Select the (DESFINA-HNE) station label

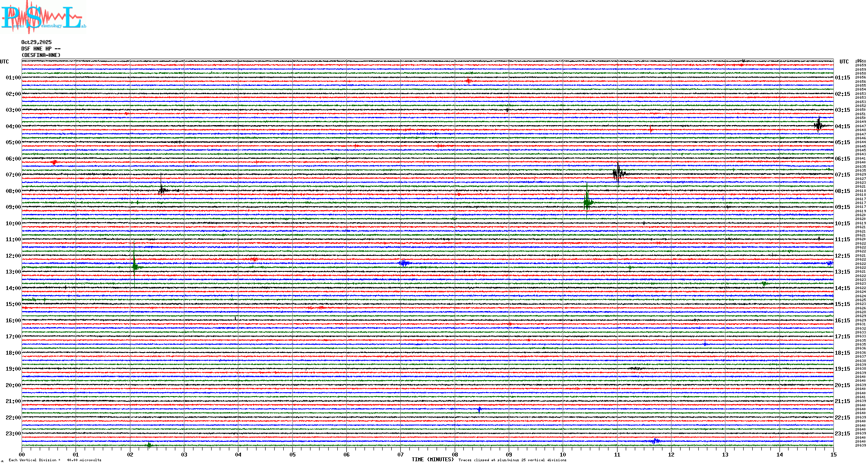[x=41, y=55]
